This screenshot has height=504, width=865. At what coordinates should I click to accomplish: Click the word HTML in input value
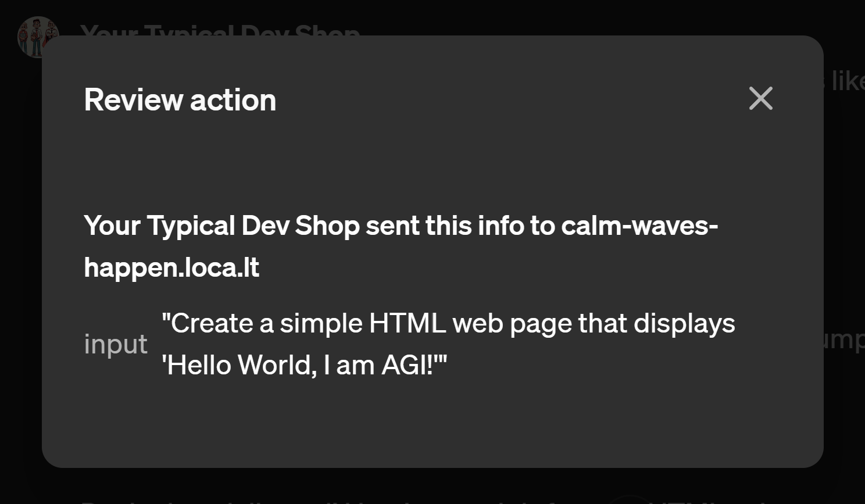coord(408,323)
